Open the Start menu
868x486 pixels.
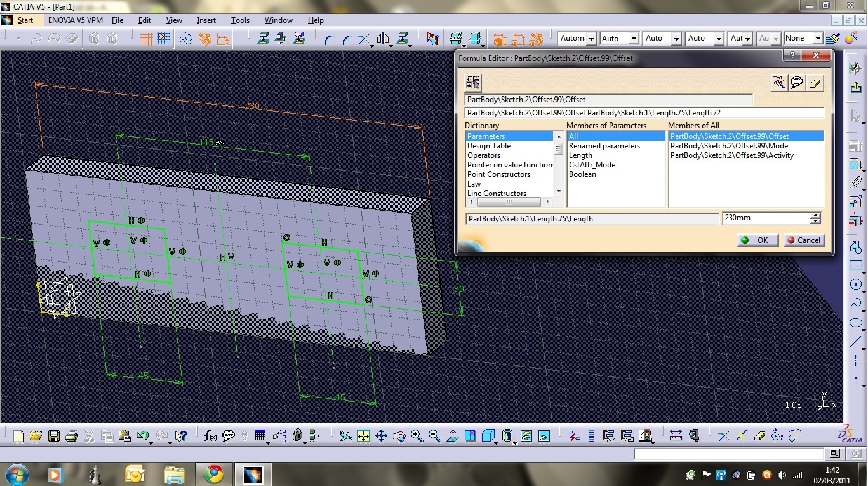point(25,20)
